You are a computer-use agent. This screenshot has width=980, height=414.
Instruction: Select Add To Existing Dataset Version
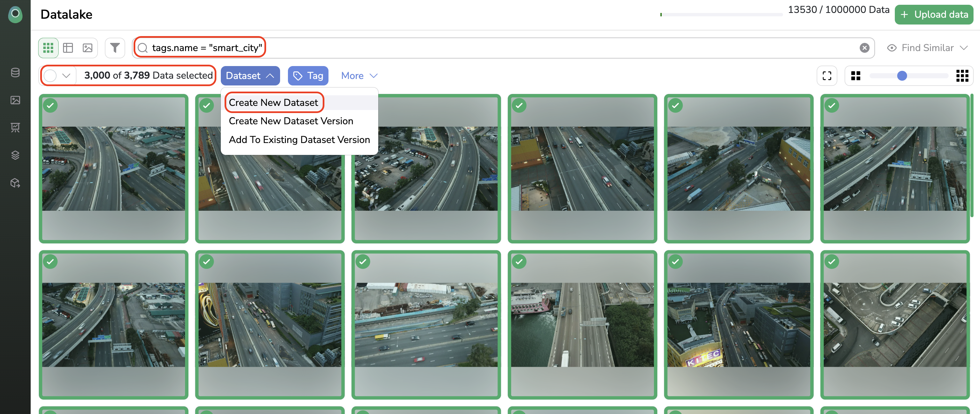[x=299, y=140]
